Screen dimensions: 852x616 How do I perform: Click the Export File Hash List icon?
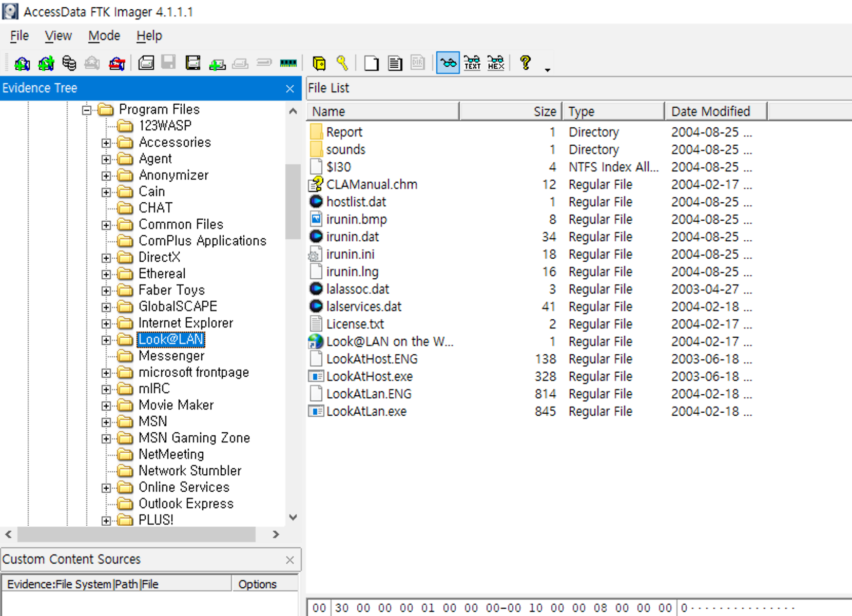tap(395, 63)
